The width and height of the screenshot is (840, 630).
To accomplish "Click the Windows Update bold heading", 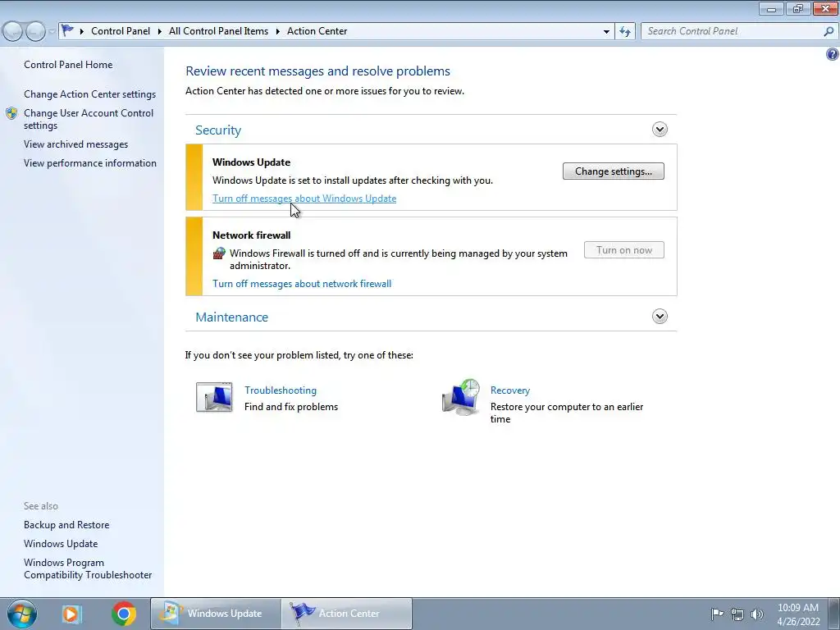I will [251, 162].
